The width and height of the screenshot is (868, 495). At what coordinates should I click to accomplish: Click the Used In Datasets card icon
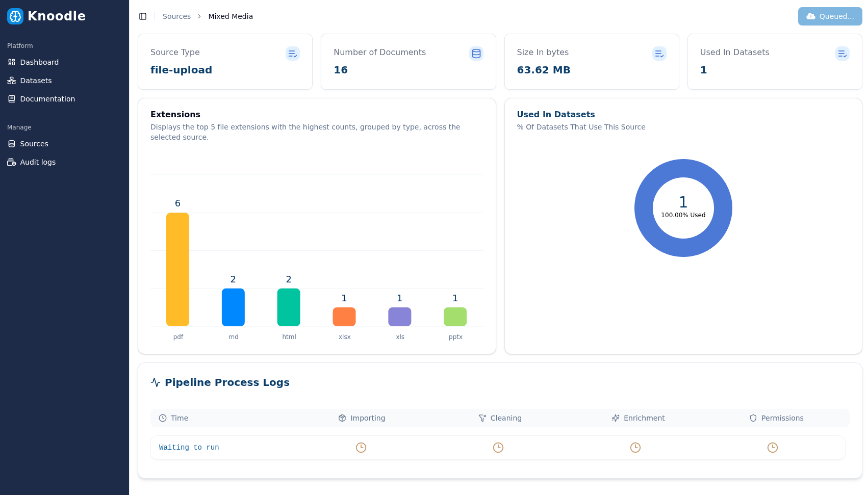pos(842,54)
